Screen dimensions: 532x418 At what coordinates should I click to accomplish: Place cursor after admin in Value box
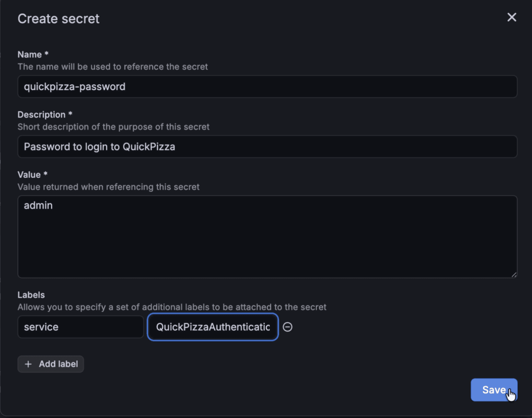[54, 205]
